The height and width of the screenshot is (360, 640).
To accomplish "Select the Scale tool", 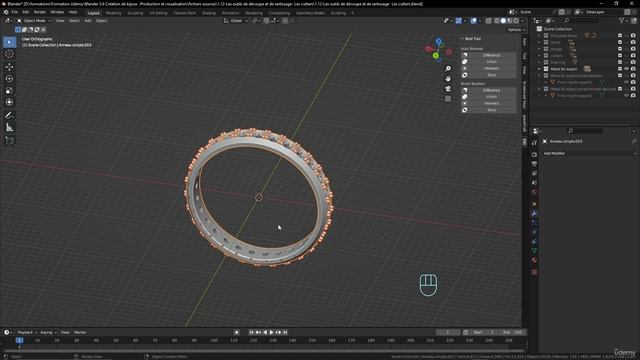I will pyautogui.click(x=9, y=91).
